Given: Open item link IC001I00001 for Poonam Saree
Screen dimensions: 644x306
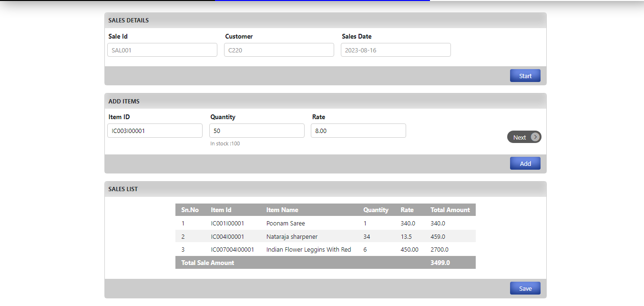Looking at the screenshot, I should (x=227, y=223).
